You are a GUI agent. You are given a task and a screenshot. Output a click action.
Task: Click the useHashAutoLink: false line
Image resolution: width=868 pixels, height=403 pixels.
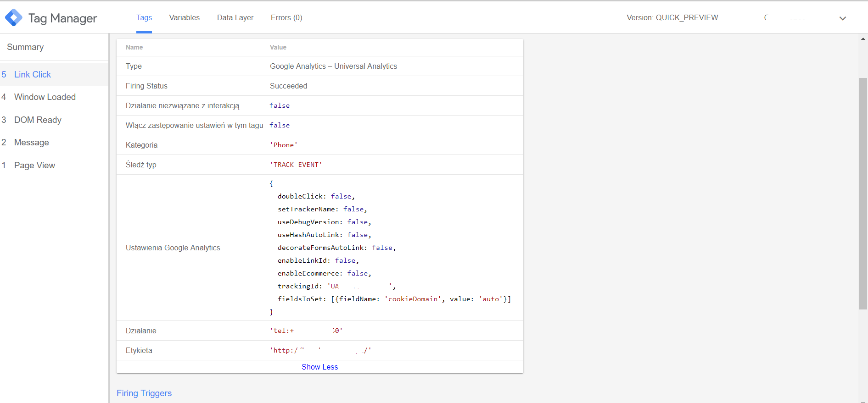[325, 235]
